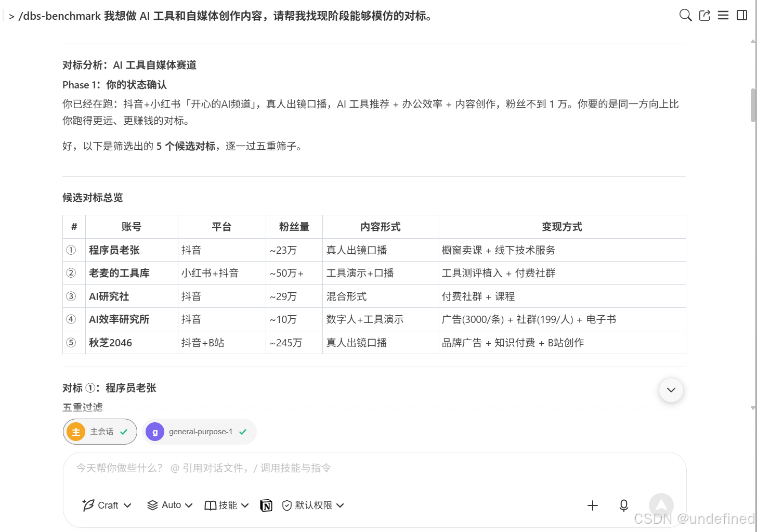Open the 默认权限 permissions dropdown
Viewport: 757px width, 532px height.
click(313, 505)
